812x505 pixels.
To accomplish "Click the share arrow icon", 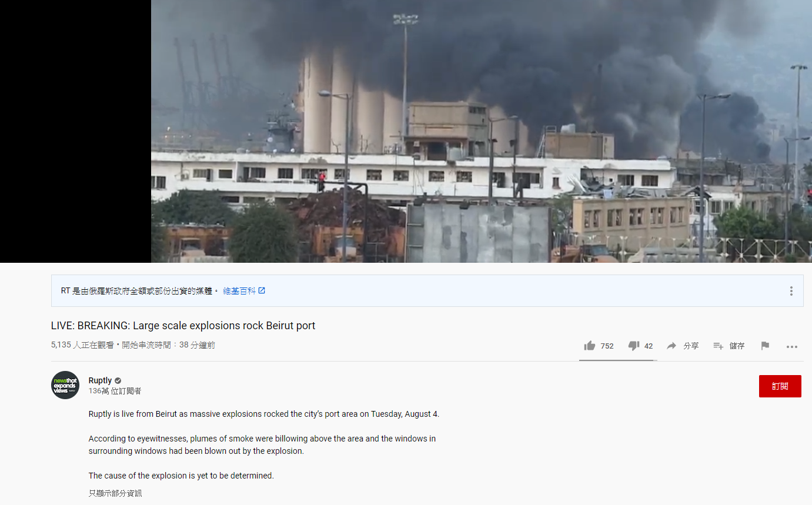I will (x=671, y=346).
